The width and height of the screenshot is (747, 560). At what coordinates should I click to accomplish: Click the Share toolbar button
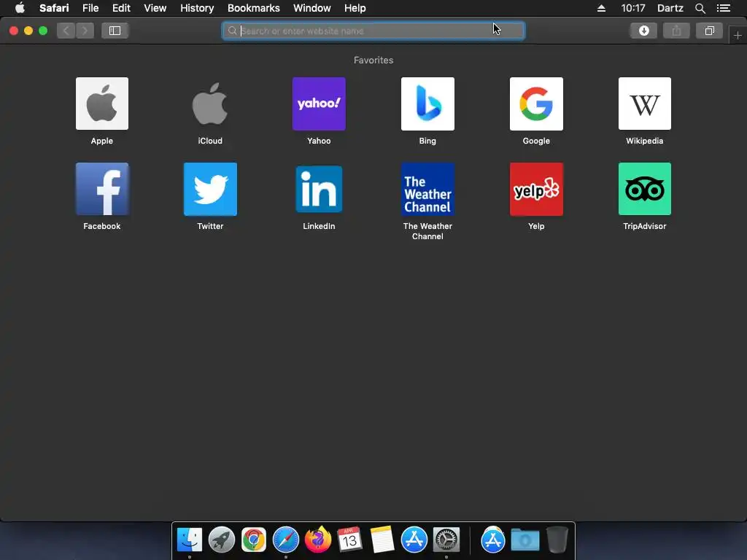[x=676, y=31]
